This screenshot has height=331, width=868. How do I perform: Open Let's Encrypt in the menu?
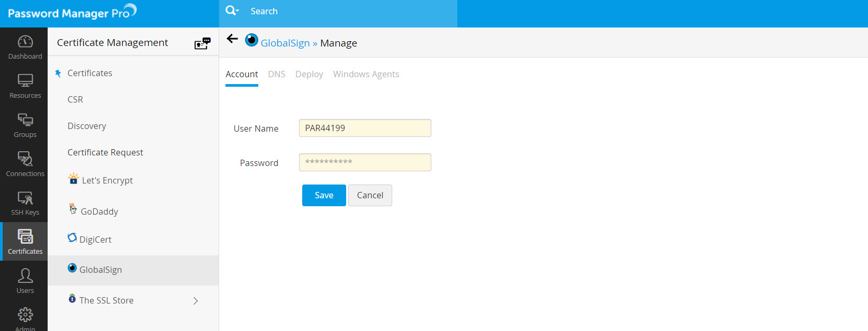point(107,180)
